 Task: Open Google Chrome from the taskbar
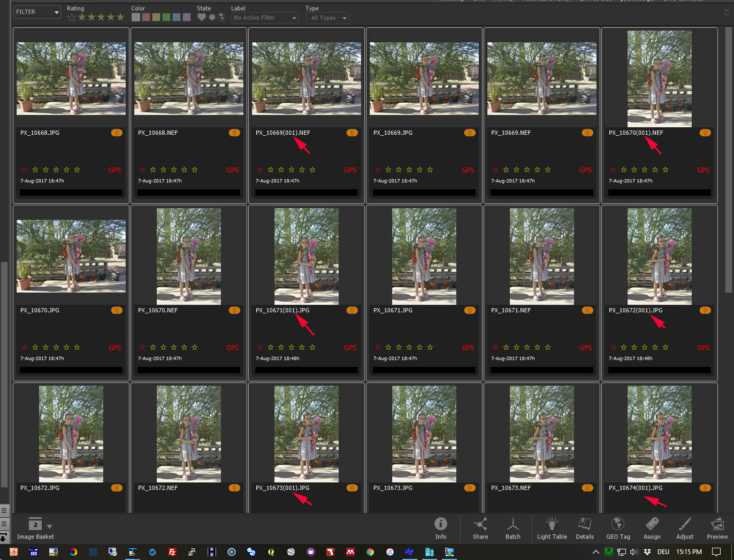click(x=370, y=552)
